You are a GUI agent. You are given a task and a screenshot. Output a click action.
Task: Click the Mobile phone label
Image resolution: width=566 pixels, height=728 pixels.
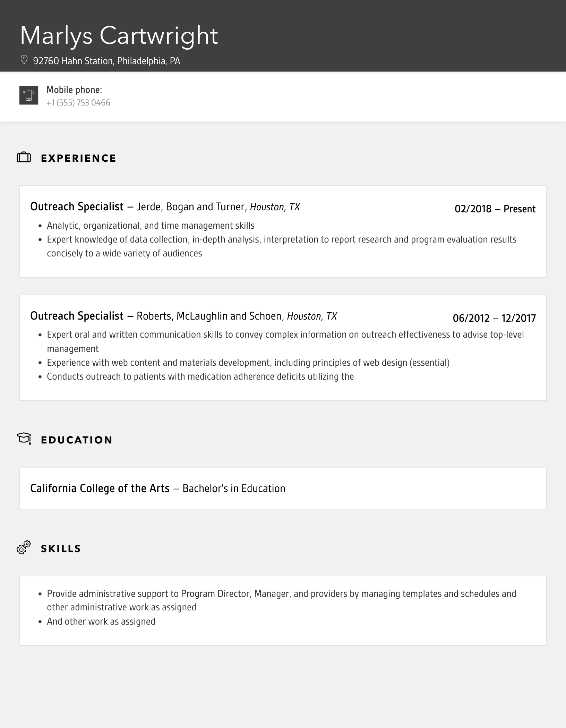click(74, 90)
